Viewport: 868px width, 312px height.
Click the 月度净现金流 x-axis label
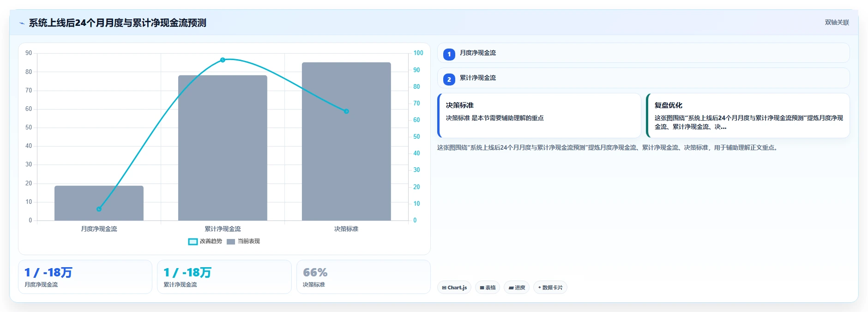[99, 229]
